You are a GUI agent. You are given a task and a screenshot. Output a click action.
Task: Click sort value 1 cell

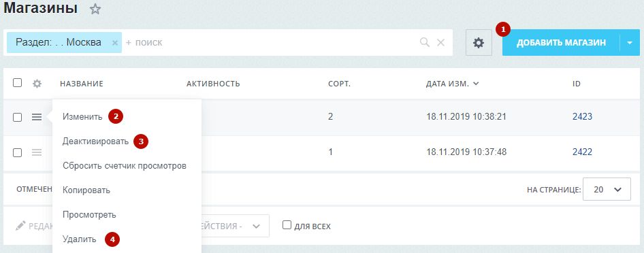point(331,152)
